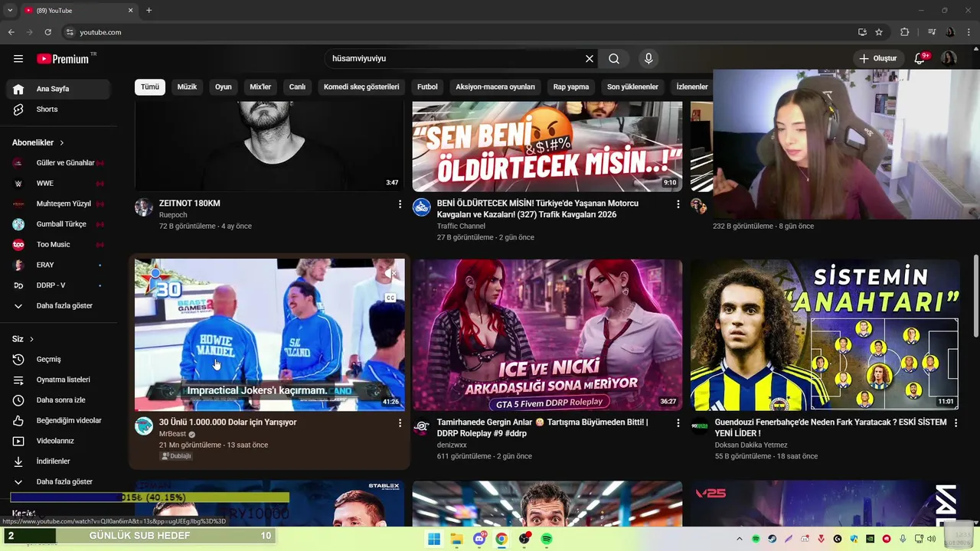This screenshot has width=980, height=551.
Task: Open options for Guendouzi Fenerbahçe video
Action: point(955,423)
